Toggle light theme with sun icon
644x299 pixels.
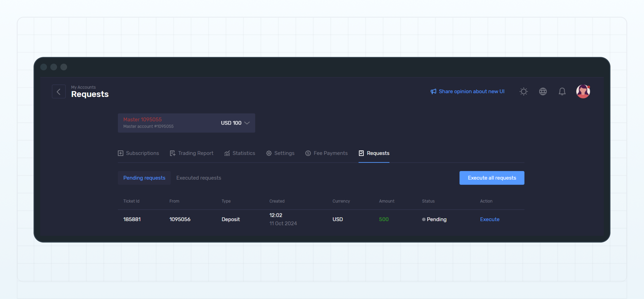click(x=523, y=92)
